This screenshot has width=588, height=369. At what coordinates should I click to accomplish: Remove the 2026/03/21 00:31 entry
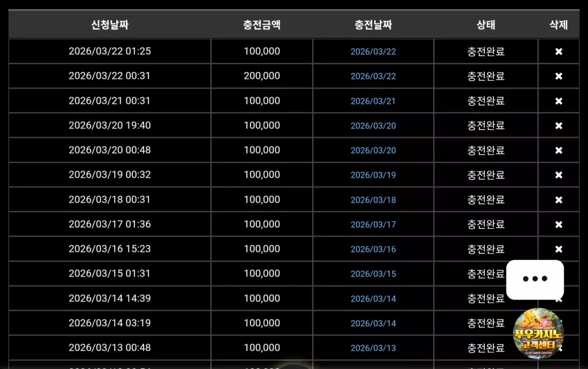point(558,101)
